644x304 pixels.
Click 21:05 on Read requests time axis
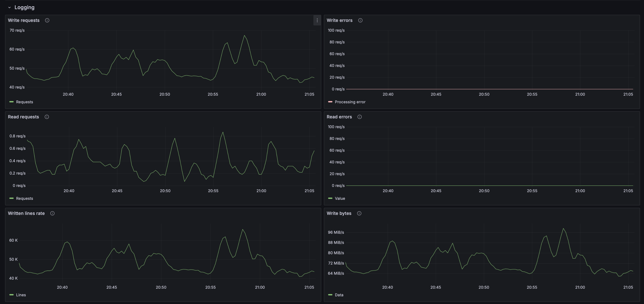click(x=309, y=191)
